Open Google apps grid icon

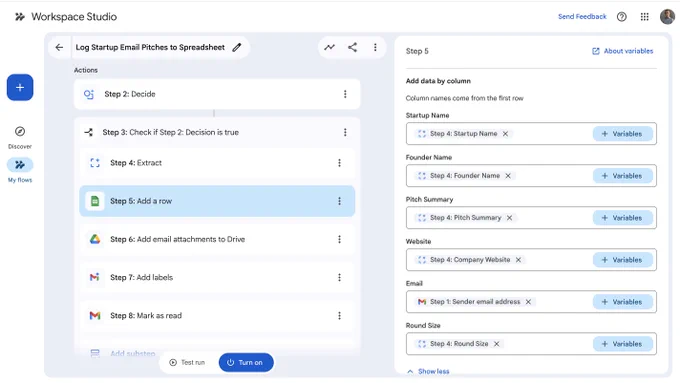pos(644,17)
